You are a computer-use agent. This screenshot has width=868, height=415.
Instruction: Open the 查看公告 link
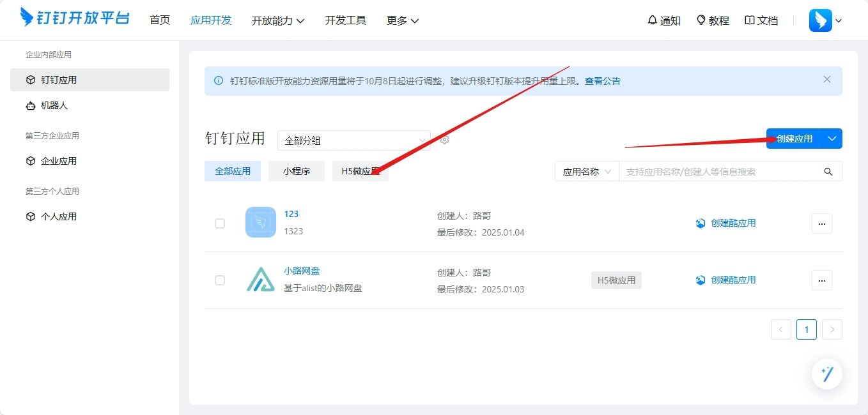coord(602,81)
